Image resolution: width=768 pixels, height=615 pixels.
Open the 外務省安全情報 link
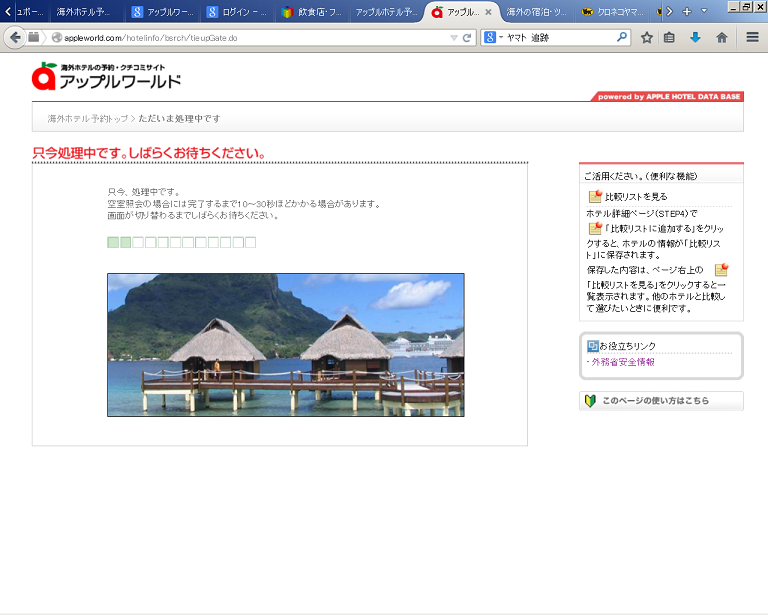click(623, 362)
